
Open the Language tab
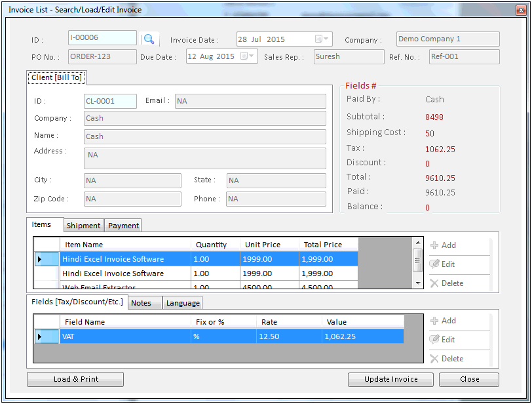pyautogui.click(x=182, y=302)
